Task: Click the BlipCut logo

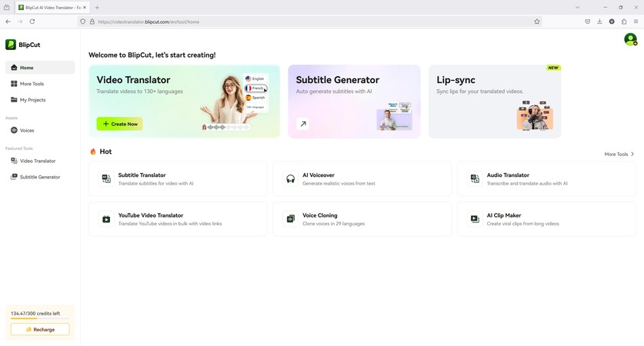Action: tap(23, 45)
